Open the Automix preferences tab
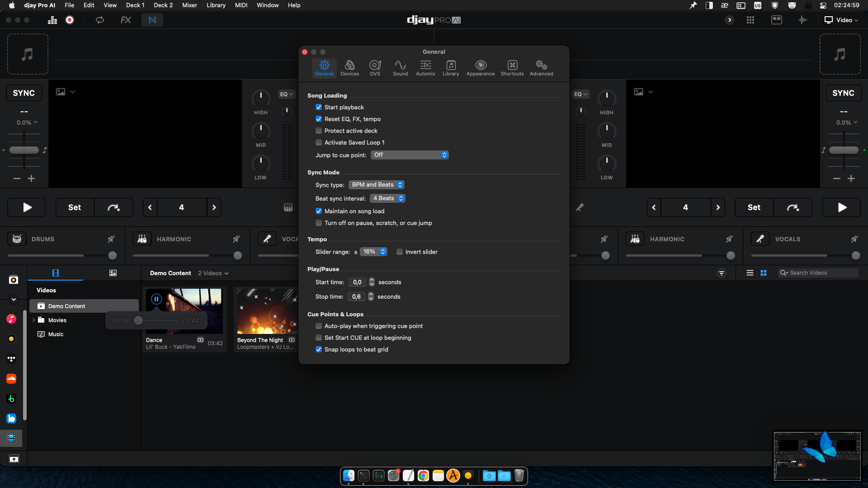 point(425,68)
